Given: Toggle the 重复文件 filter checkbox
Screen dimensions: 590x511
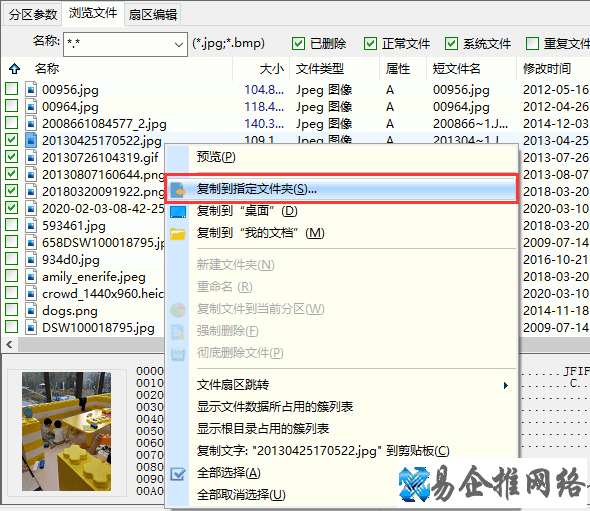Looking at the screenshot, I should point(532,44).
